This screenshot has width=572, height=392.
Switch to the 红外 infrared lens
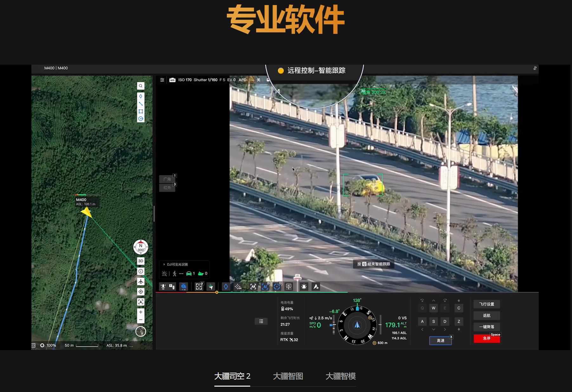pyautogui.click(x=167, y=188)
